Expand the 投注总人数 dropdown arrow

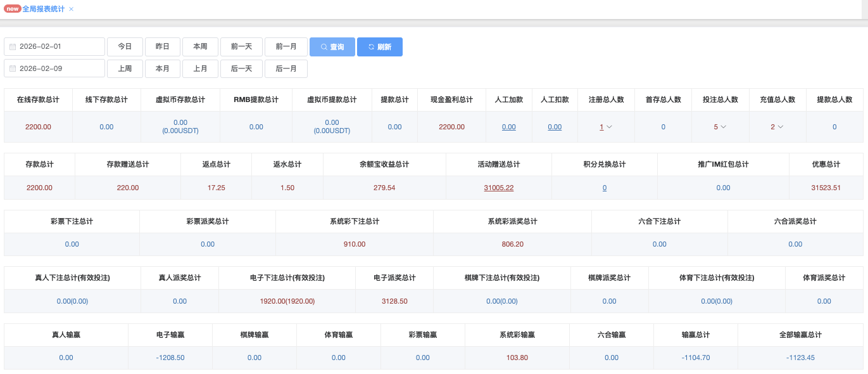tap(723, 127)
